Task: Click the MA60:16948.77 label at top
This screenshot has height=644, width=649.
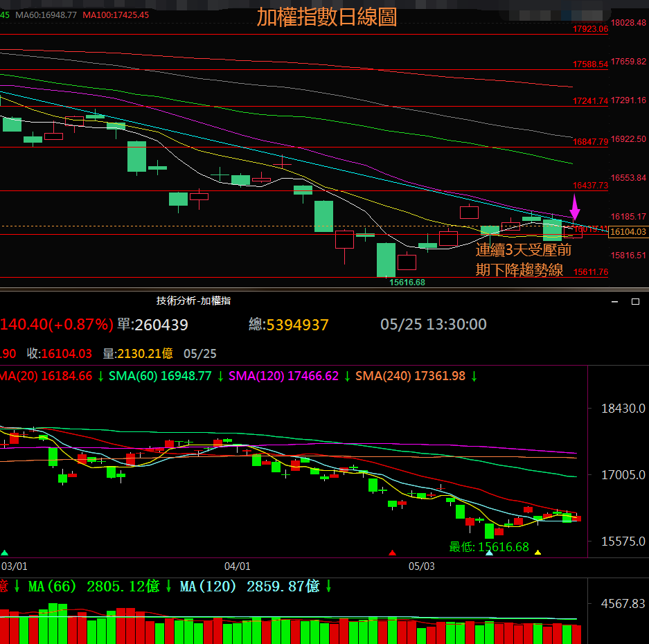Action: coord(46,15)
